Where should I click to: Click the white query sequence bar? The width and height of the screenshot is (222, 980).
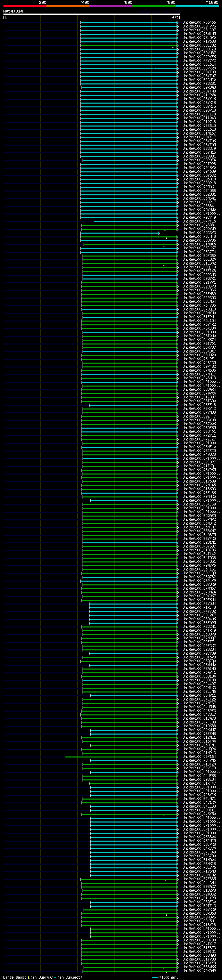(92, 14)
